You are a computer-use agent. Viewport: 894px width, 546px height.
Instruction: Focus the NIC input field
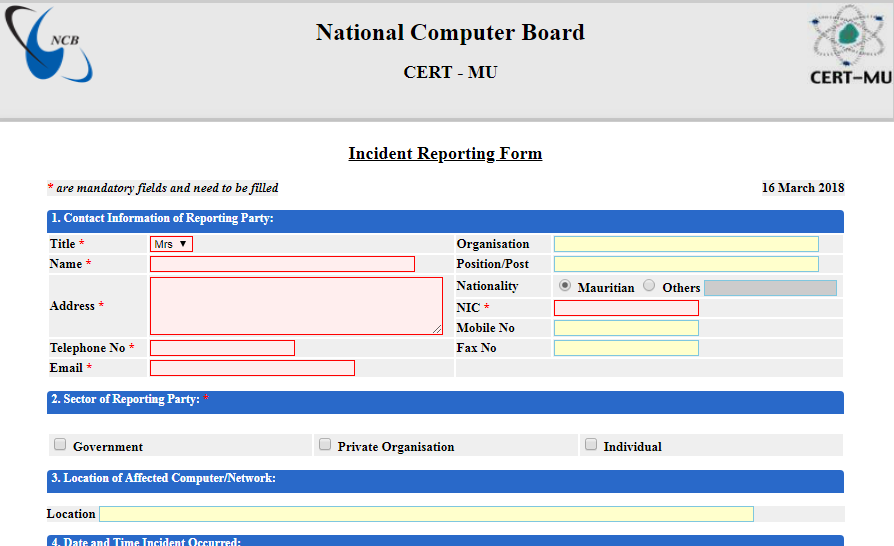(x=626, y=308)
